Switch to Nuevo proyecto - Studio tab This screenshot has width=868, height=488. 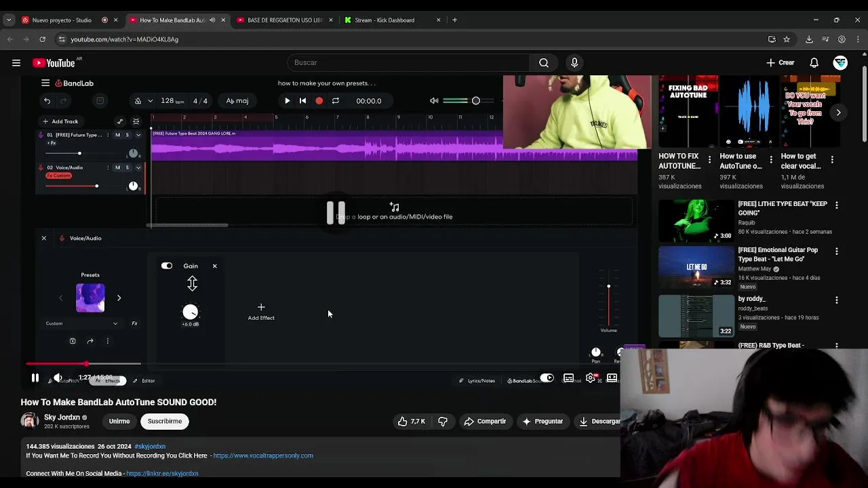tap(62, 20)
